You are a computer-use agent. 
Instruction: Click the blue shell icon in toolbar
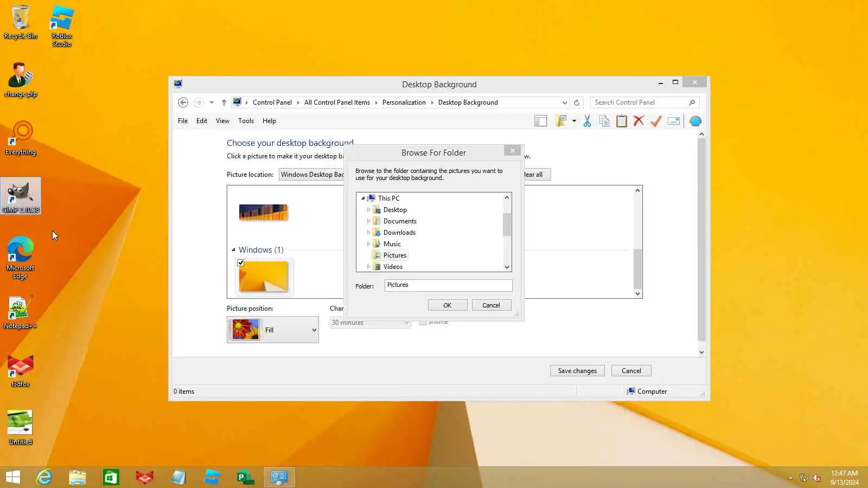tap(695, 121)
